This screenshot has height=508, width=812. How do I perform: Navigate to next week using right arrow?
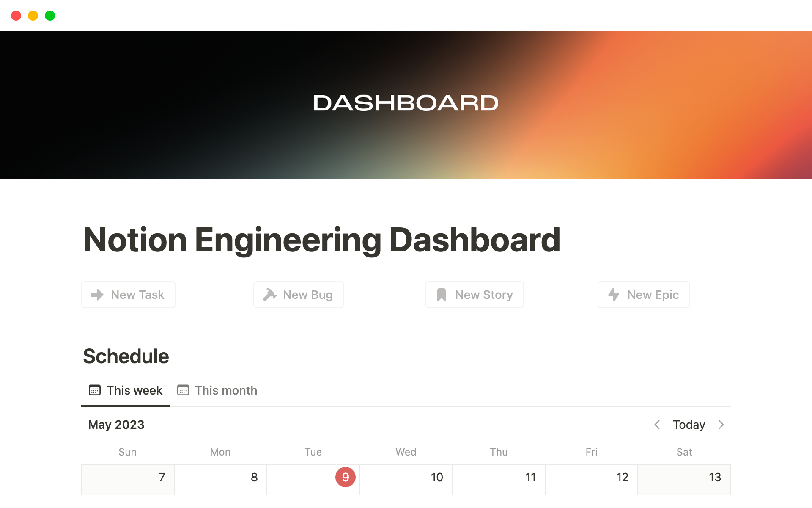[x=720, y=425]
